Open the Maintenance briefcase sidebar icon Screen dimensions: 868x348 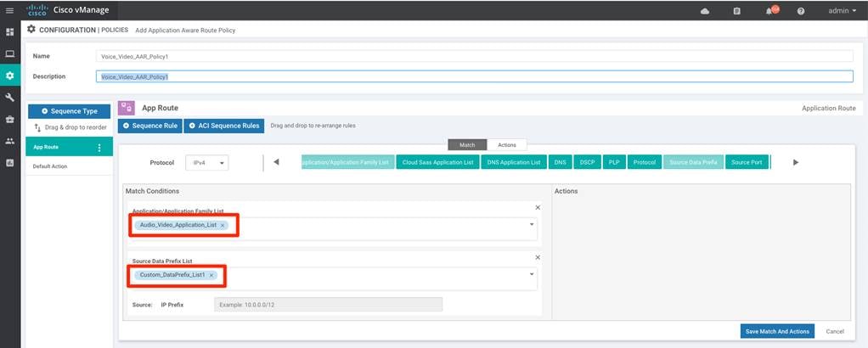[x=9, y=119]
